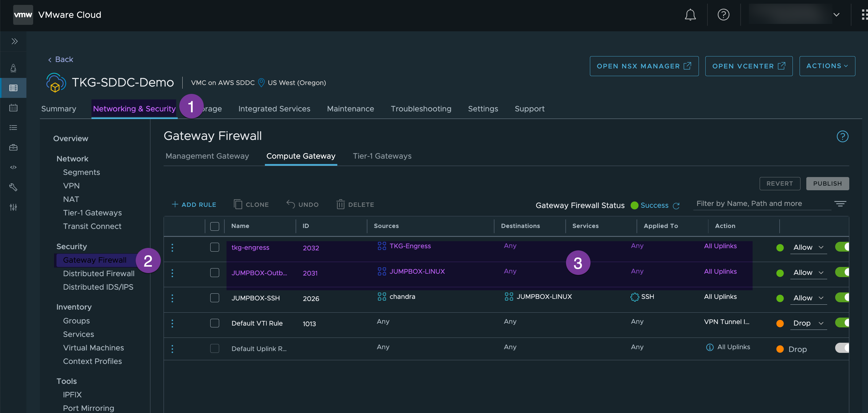The width and height of the screenshot is (868, 413).
Task: Open the wrench tools sidebar icon
Action: coord(13,187)
